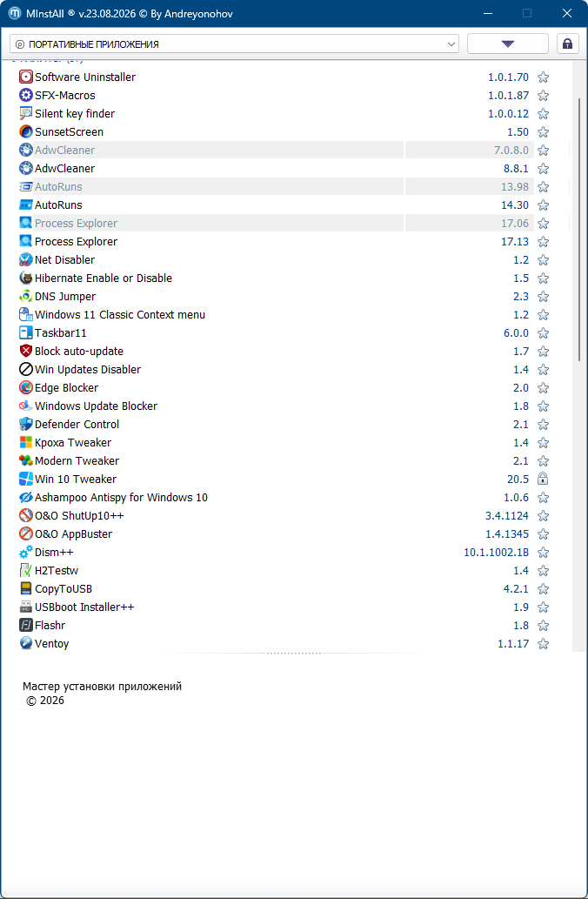588x899 pixels.
Task: Click the Windows Update Blocker icon
Action: click(26, 406)
